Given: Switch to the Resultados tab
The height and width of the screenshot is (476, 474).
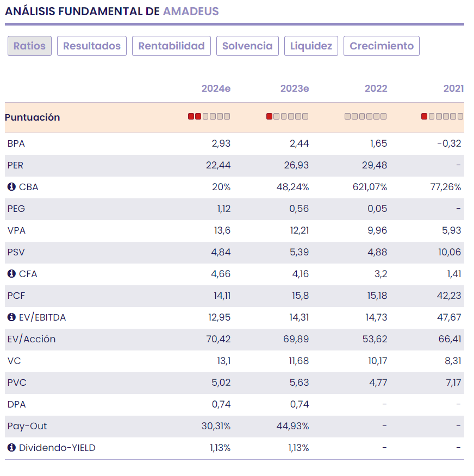Looking at the screenshot, I should (92, 46).
